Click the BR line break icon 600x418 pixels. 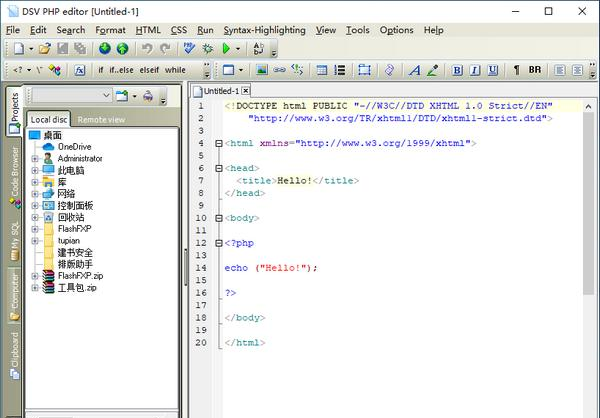click(535, 71)
